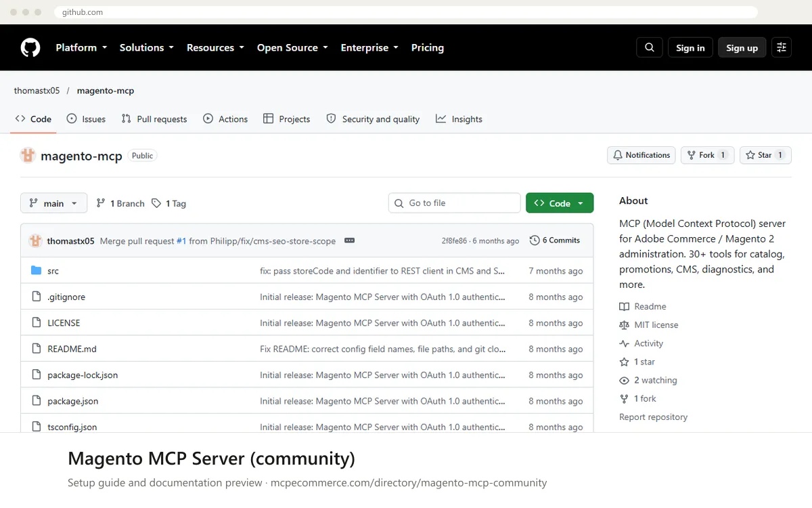This screenshot has width=812, height=508.
Task: Open the Insights tab
Action: click(459, 119)
